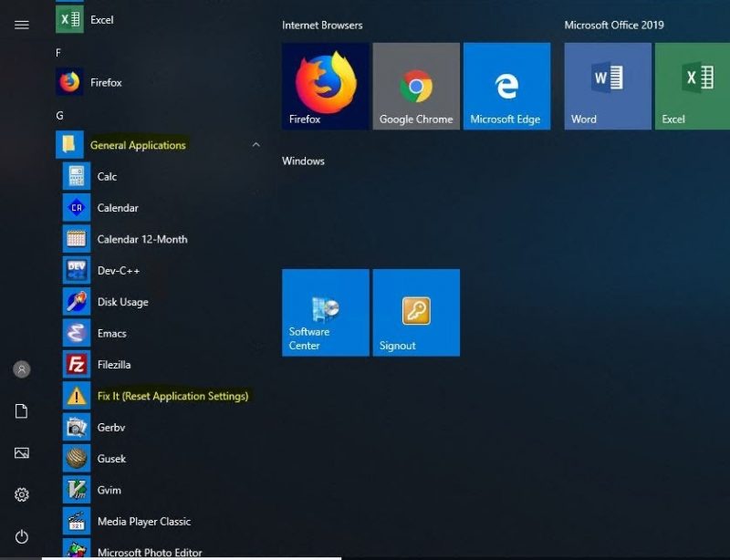Open Gvim
Image resolution: width=730 pixels, height=560 pixels.
pos(107,490)
